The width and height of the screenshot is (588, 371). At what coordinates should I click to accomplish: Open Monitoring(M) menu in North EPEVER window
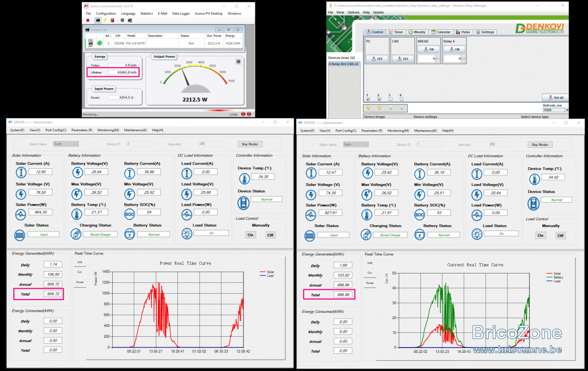[x=398, y=131]
